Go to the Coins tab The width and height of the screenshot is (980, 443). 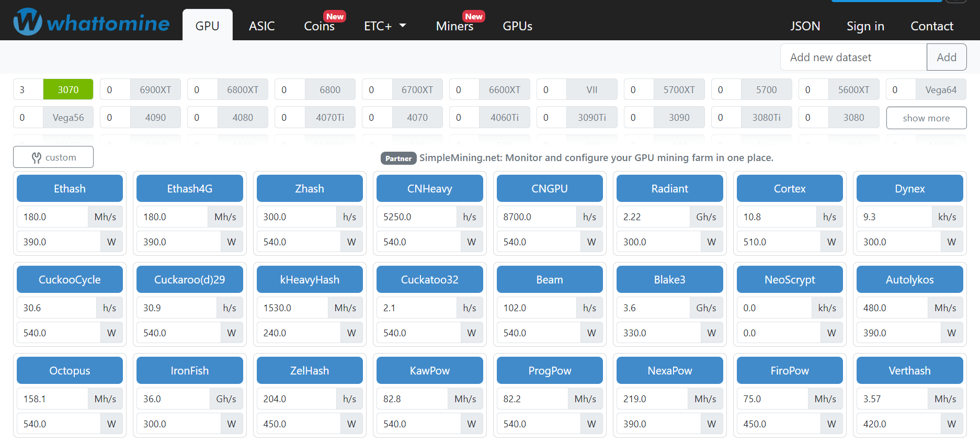tap(319, 26)
